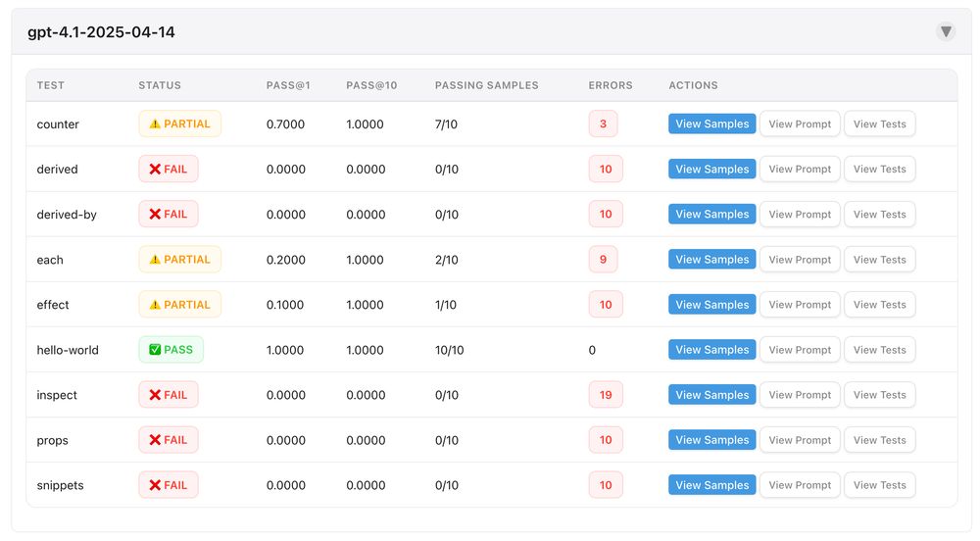View Tests for the inspect test
This screenshot has width=980, height=541.
[879, 394]
